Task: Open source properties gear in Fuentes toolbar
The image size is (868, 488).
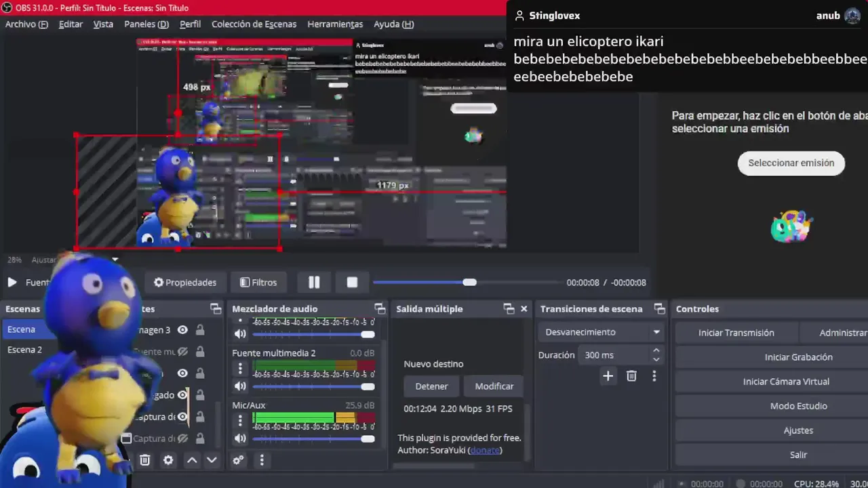Action: (x=168, y=460)
